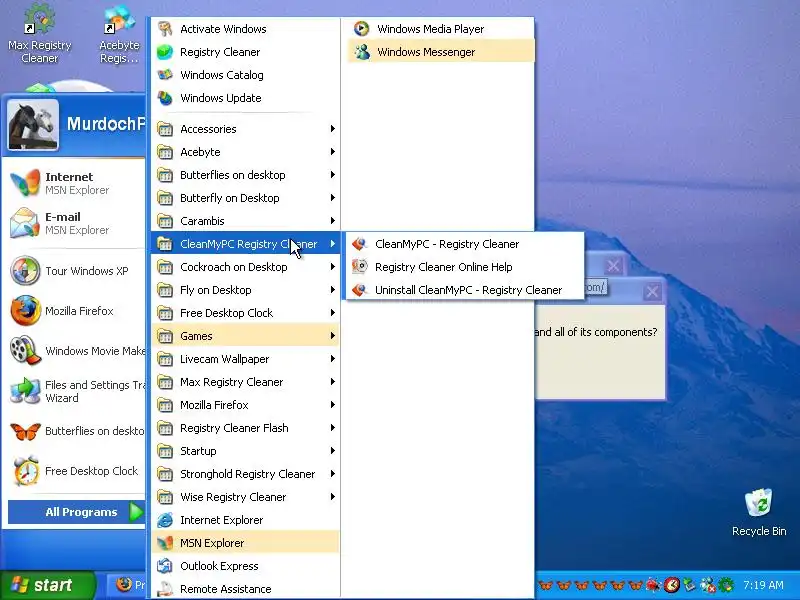Expand the Startup submenu arrow
This screenshot has width=800, height=600.
point(333,451)
